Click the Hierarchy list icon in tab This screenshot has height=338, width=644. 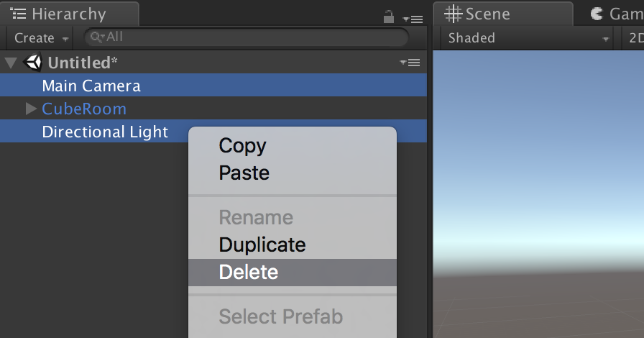click(18, 14)
